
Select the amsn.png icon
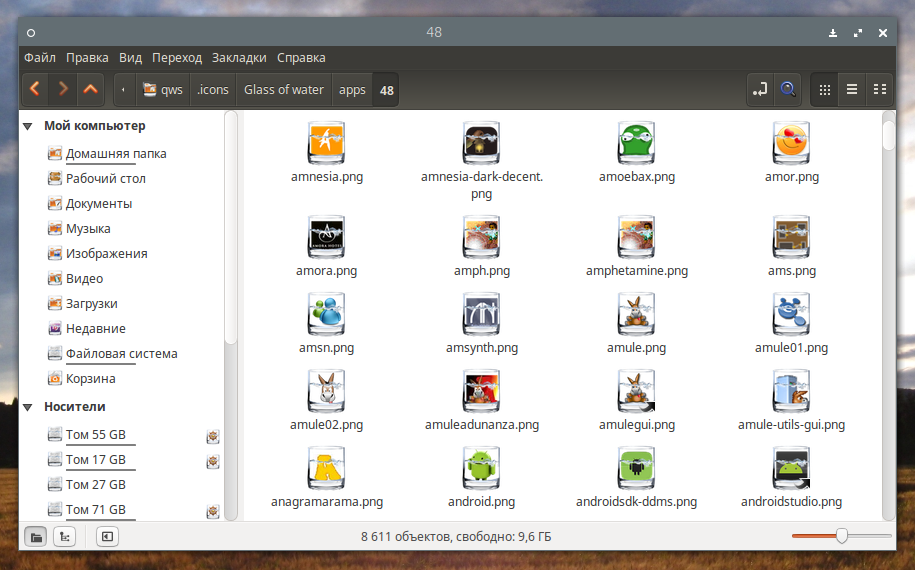point(327,314)
